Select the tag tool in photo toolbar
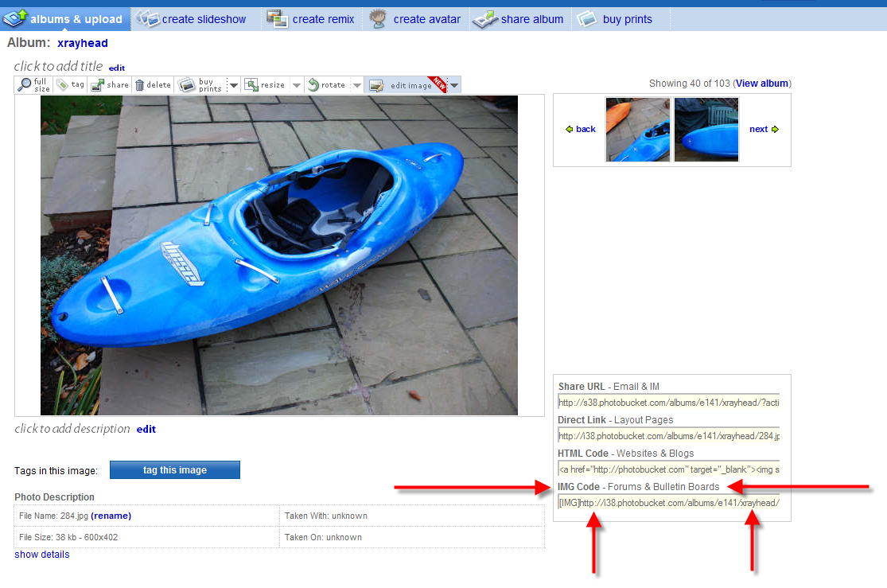The height and width of the screenshot is (588, 887). tap(62, 85)
